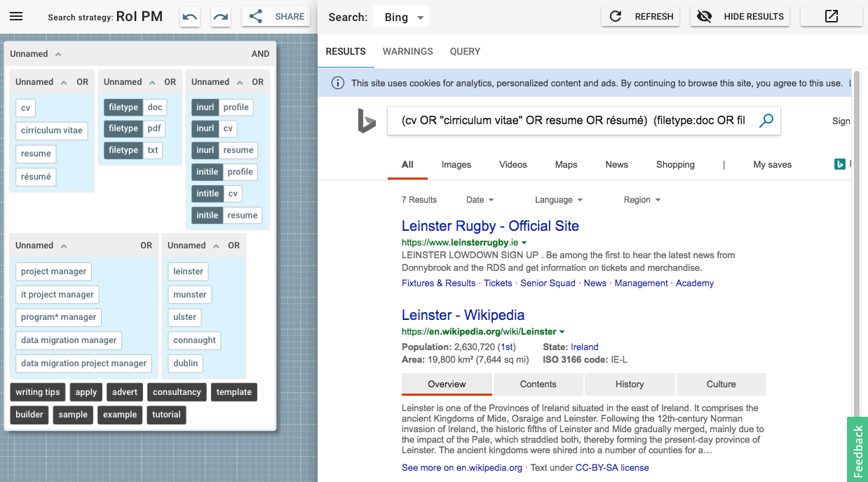
Task: Open the hamburger main menu
Action: (16, 16)
